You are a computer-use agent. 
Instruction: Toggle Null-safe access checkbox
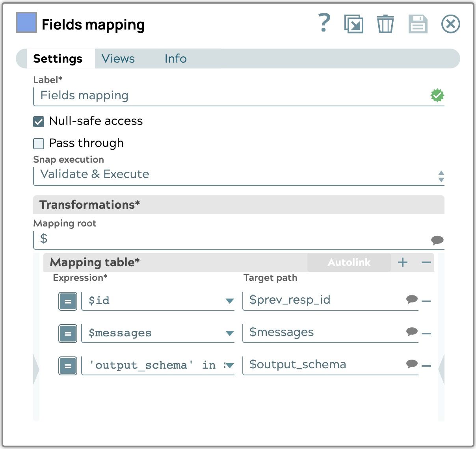[39, 122]
